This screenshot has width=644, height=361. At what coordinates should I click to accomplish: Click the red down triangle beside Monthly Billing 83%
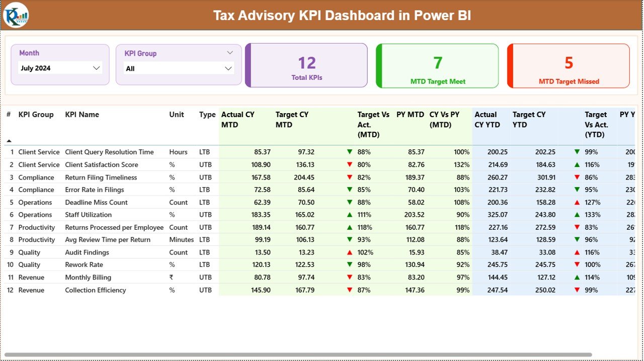(x=349, y=277)
